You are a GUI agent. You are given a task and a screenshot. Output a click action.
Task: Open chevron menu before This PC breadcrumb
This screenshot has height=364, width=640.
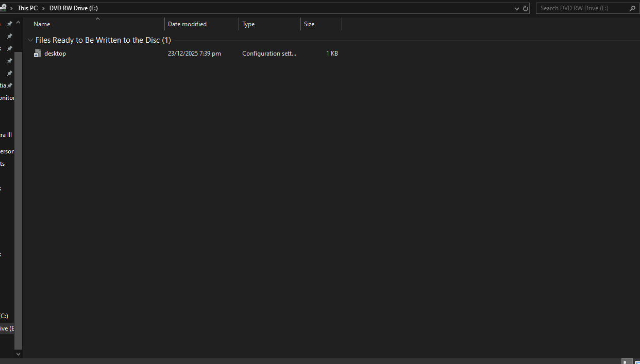tap(11, 8)
